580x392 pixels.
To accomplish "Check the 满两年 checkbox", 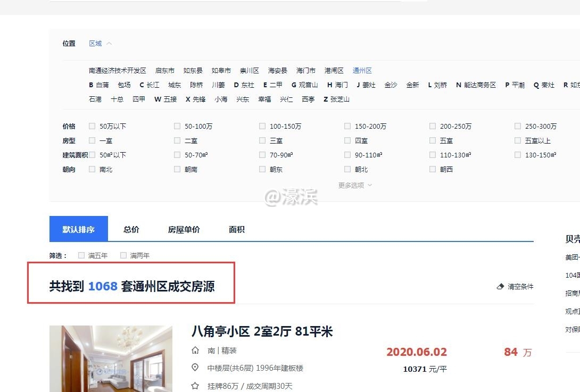I will tap(123, 255).
